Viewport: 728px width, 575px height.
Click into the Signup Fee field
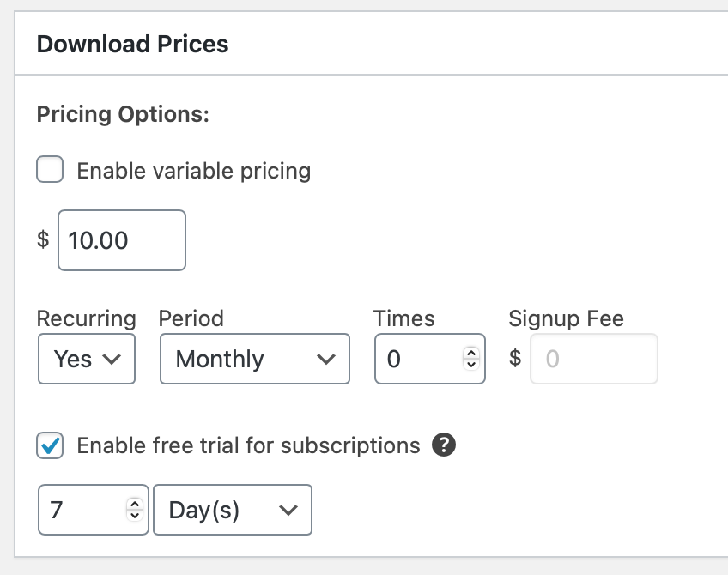[x=594, y=359]
